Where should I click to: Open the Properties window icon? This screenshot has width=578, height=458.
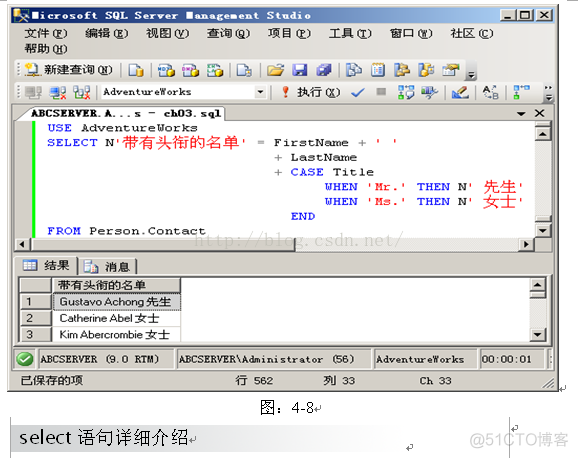click(x=451, y=70)
